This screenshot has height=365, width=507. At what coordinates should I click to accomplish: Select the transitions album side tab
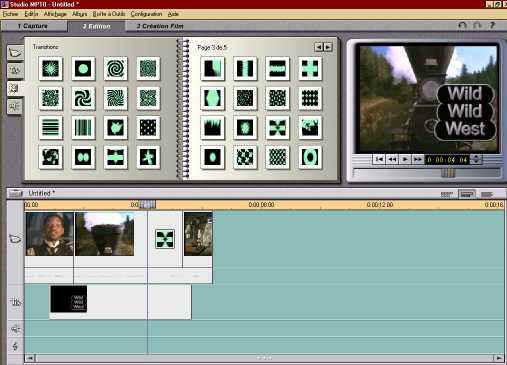pos(15,88)
